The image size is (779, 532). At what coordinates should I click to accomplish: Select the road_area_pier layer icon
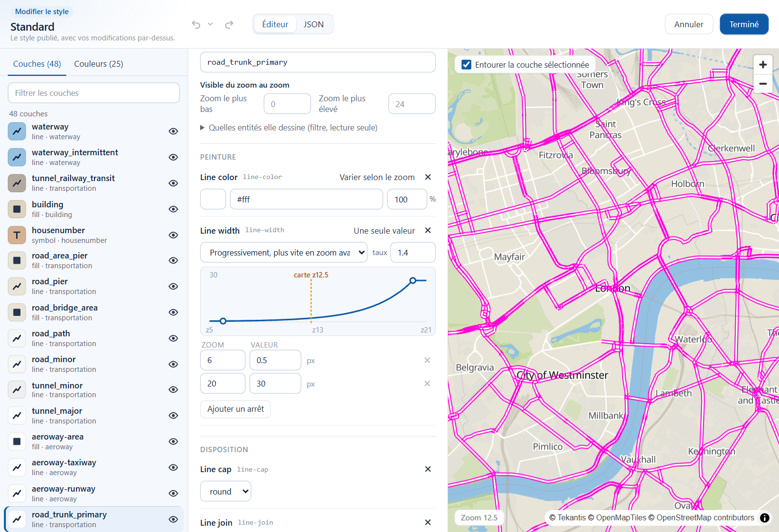(x=17, y=260)
